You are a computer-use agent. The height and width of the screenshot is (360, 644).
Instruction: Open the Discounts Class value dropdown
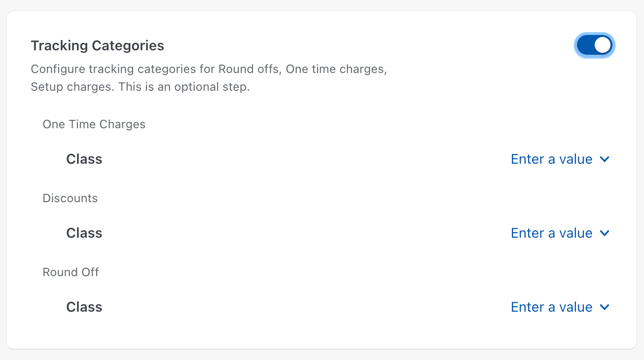click(x=560, y=233)
